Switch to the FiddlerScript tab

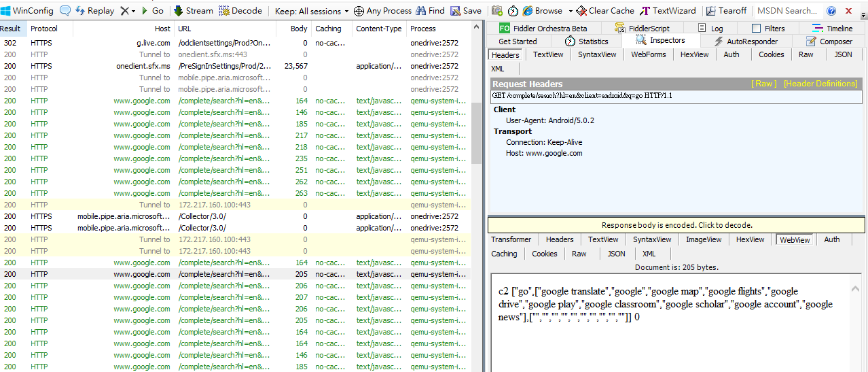(x=642, y=28)
